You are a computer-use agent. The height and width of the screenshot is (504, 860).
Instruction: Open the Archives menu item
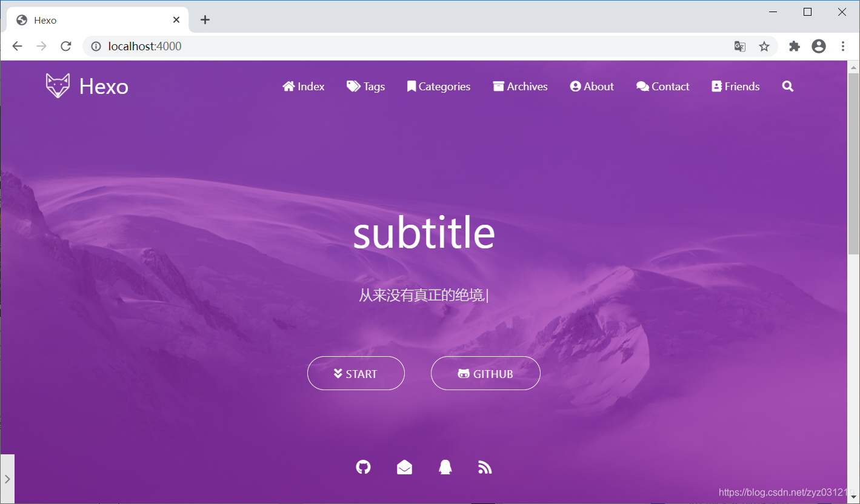(520, 87)
